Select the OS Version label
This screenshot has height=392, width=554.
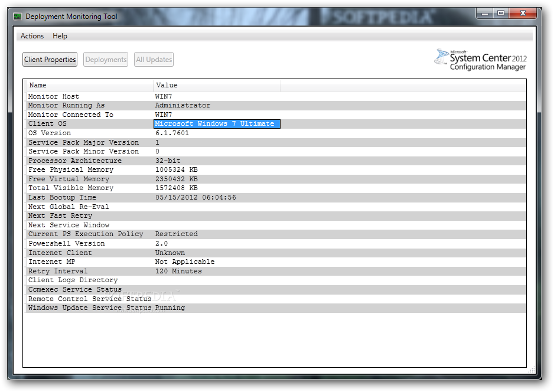(50, 133)
